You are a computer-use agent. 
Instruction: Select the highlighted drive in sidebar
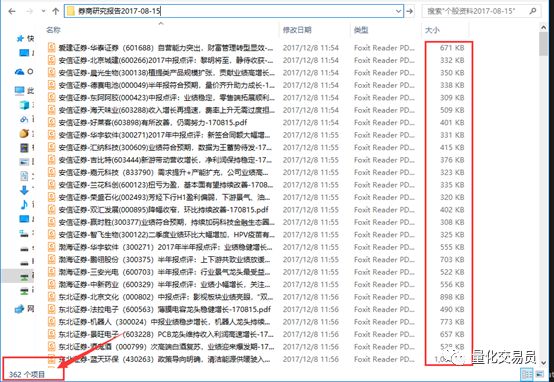tap(17, 276)
